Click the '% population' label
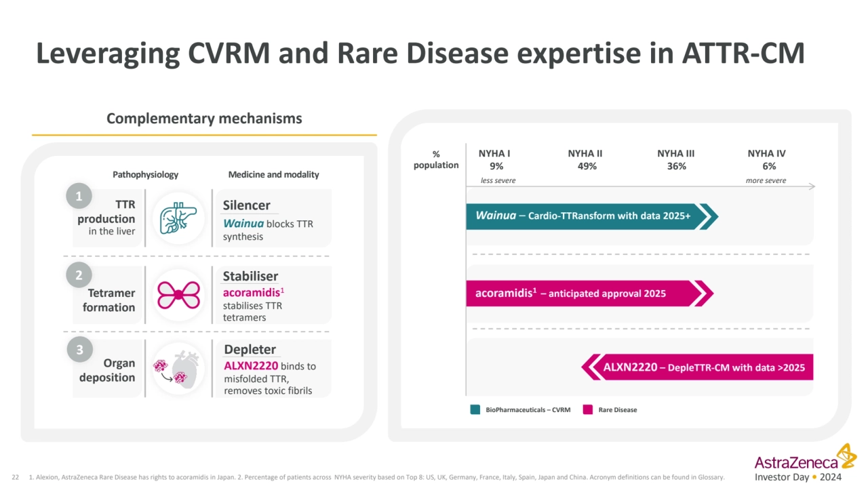The width and height of the screenshot is (868, 488). [436, 160]
